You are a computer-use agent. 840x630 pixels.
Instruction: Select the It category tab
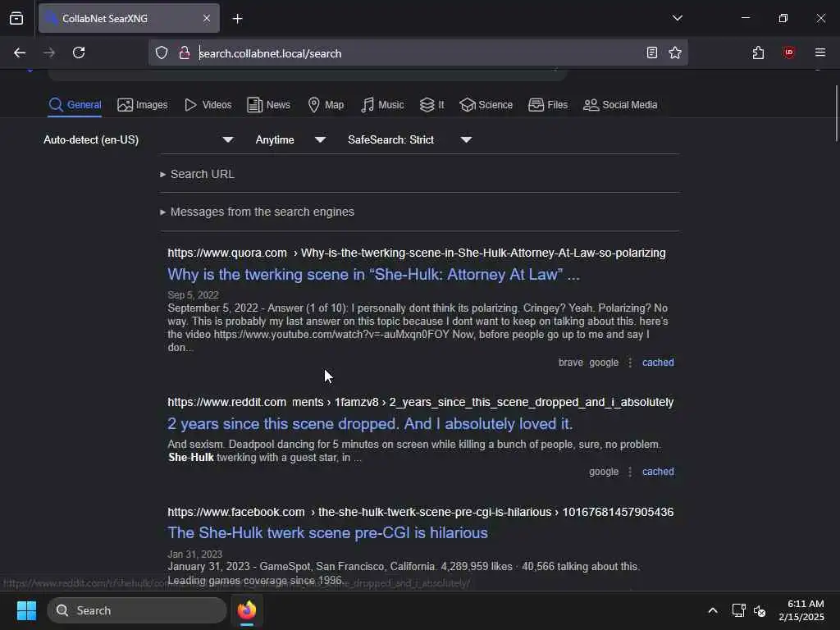[x=431, y=104]
